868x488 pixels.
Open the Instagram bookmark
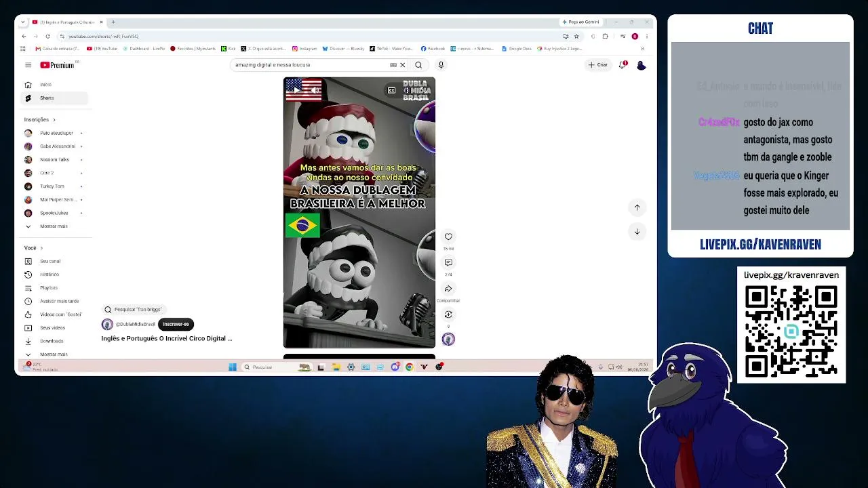304,49
